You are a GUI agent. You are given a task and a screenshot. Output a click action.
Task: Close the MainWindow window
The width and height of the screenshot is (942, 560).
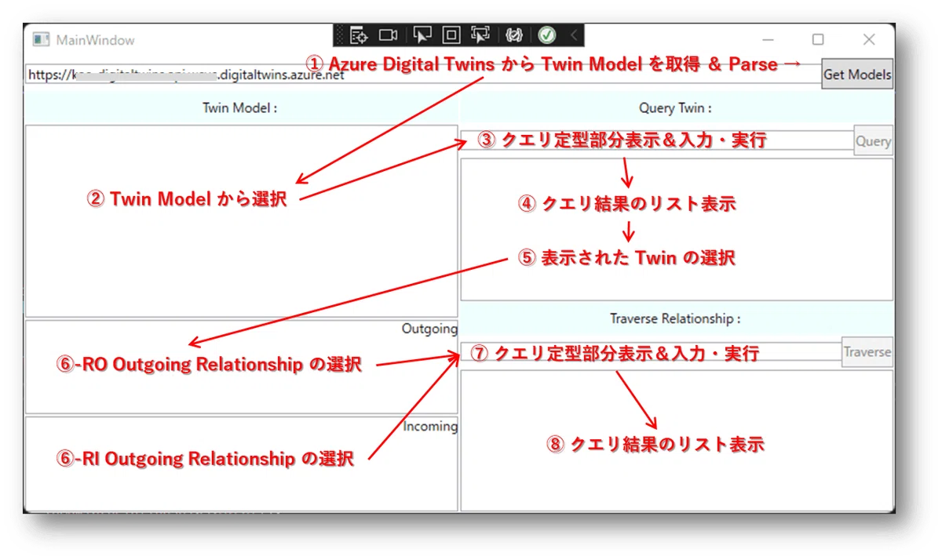(869, 39)
